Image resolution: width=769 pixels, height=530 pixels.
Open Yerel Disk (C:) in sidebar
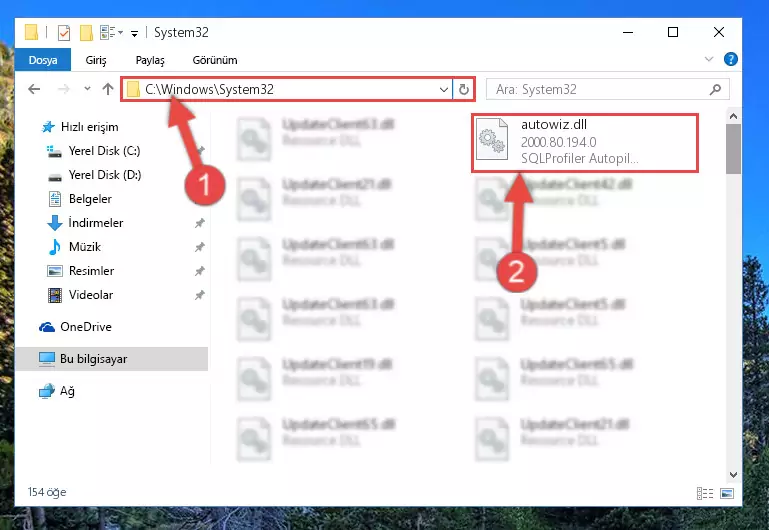pyautogui.click(x=94, y=151)
